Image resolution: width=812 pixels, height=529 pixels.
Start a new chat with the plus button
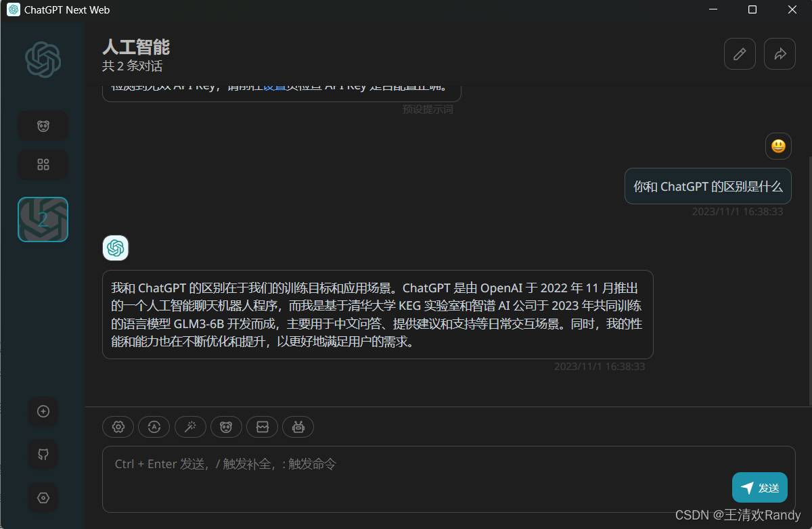pos(43,411)
